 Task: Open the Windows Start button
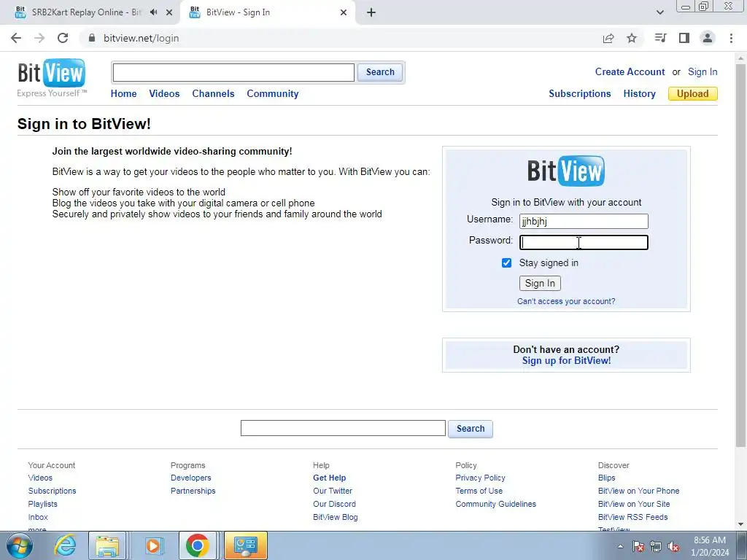point(20,545)
